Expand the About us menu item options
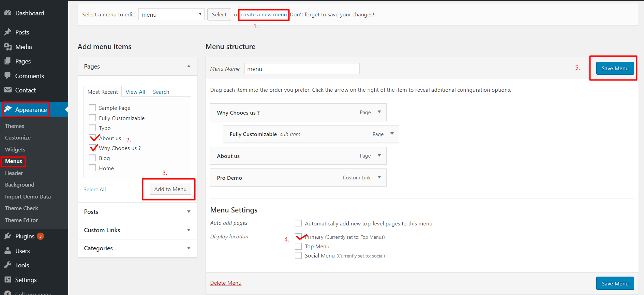The image size is (644, 295). point(379,156)
